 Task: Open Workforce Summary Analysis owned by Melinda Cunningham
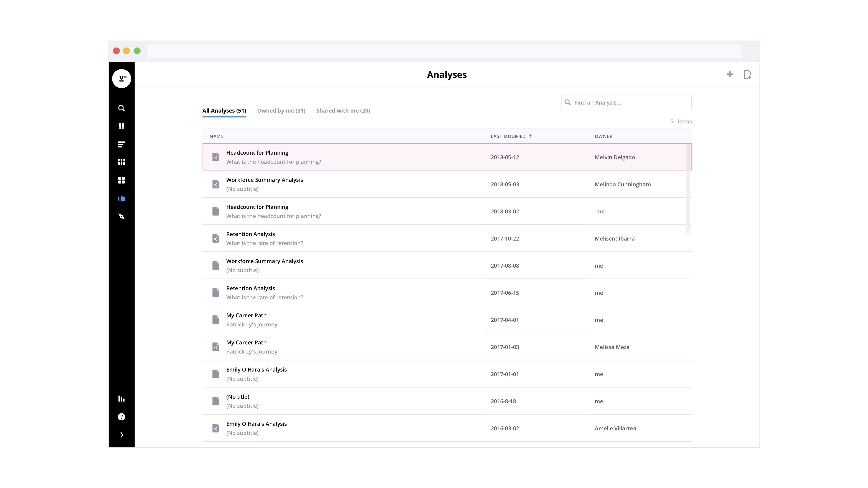coord(447,184)
